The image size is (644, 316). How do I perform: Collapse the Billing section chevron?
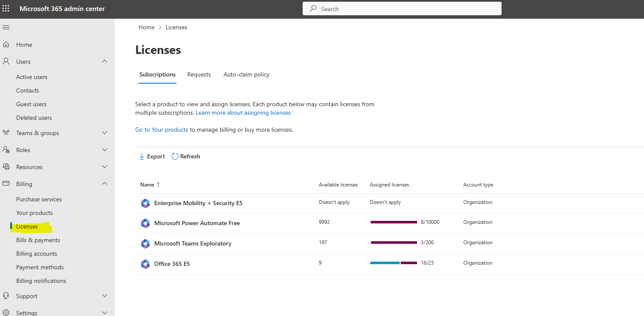click(x=105, y=183)
